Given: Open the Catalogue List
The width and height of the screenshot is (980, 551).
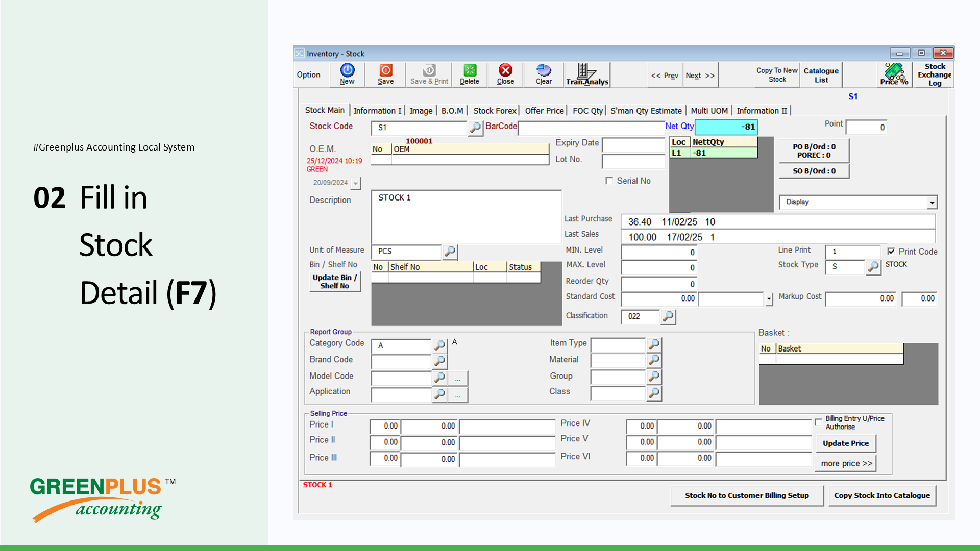Looking at the screenshot, I should pos(821,75).
